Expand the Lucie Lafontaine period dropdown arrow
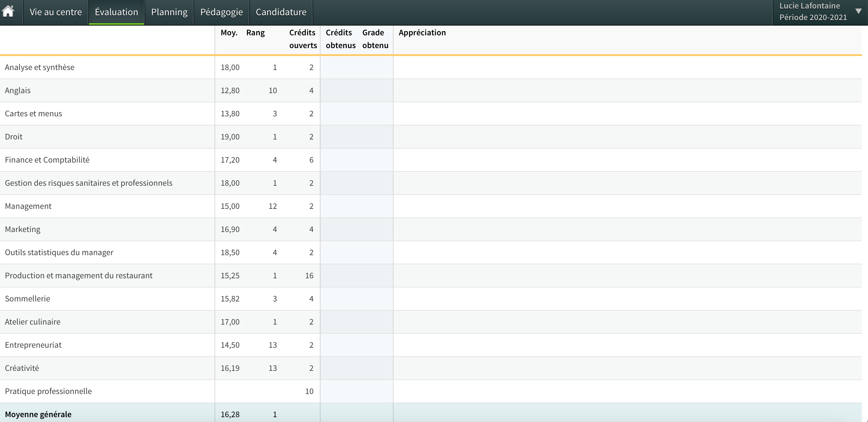This screenshot has height=422, width=868. [858, 11]
